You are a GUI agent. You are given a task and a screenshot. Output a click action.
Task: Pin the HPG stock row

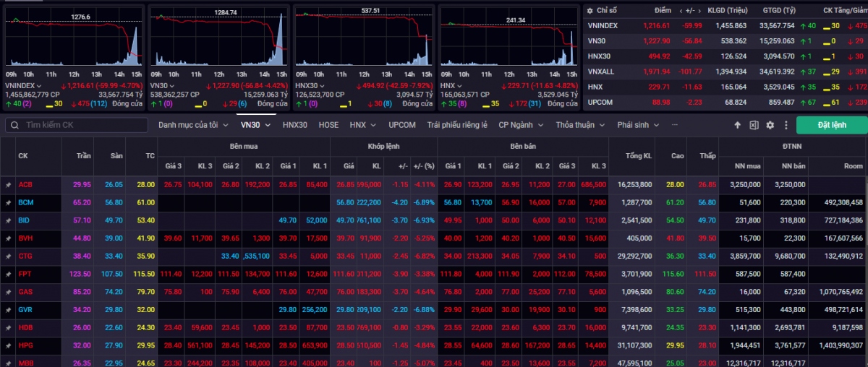click(x=8, y=345)
